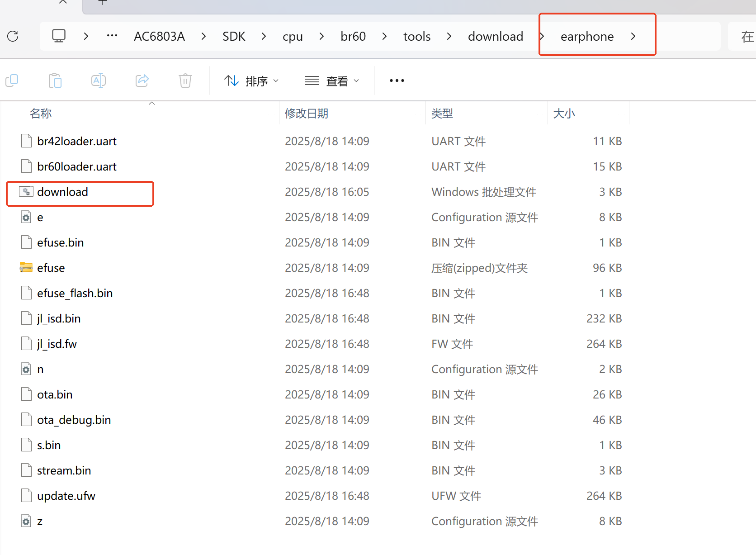Viewport: 756px width, 555px height.
Task: Click the Paste clipboard icon in toolbar
Action: pos(55,81)
